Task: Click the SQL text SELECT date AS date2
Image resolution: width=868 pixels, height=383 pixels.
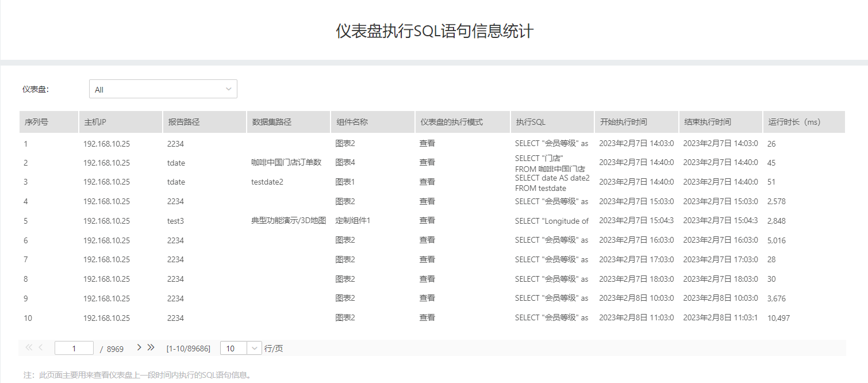Action: tap(552, 178)
